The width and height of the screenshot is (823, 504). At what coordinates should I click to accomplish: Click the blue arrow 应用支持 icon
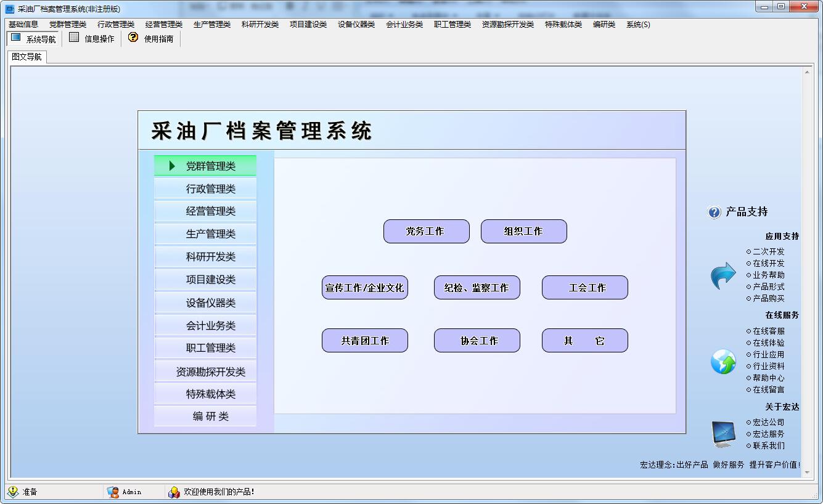[723, 275]
